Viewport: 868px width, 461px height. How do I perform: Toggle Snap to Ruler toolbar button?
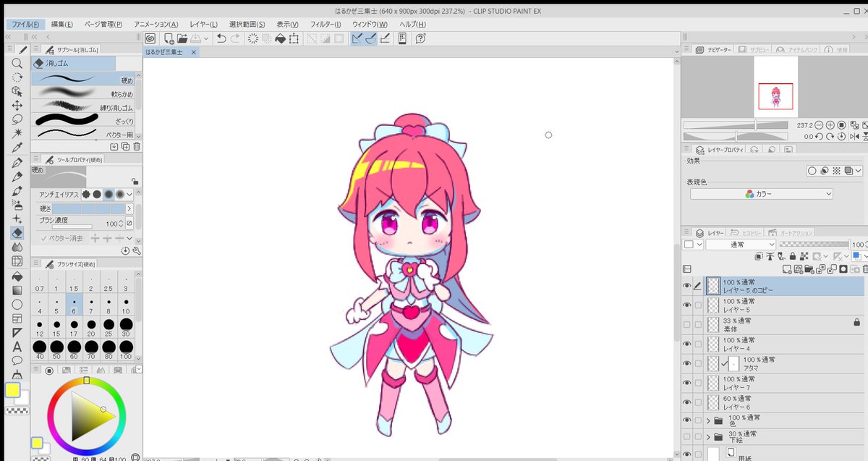click(357, 38)
